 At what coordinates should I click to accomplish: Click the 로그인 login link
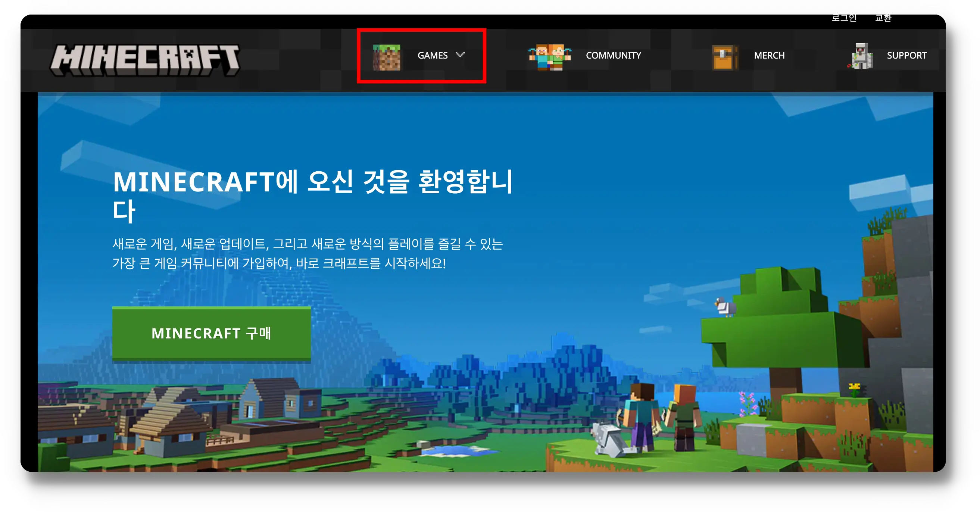click(x=843, y=18)
